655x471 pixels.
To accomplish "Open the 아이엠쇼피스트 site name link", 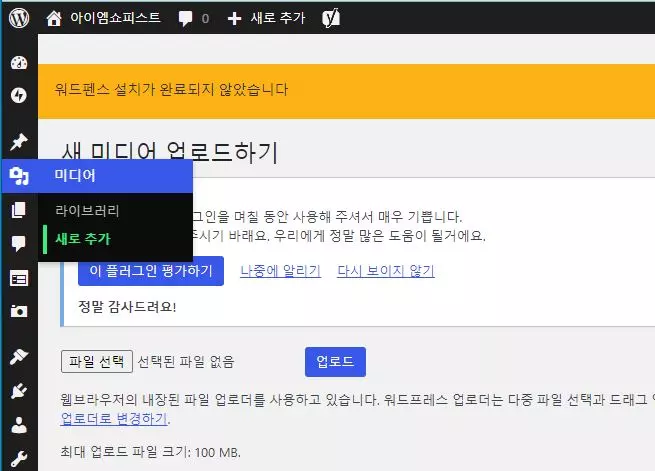I will tap(115, 18).
